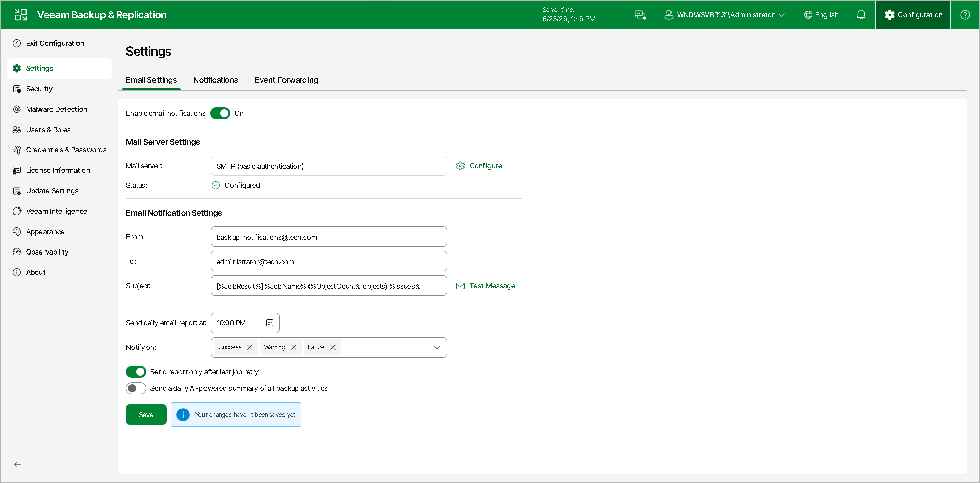This screenshot has height=483, width=980.
Task: Open Update Settings section
Action: 59,191
